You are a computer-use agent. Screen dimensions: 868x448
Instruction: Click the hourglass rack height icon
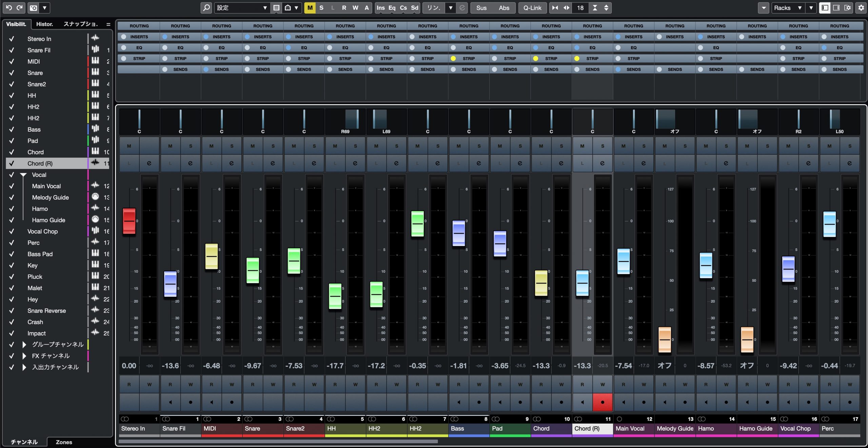(595, 7)
